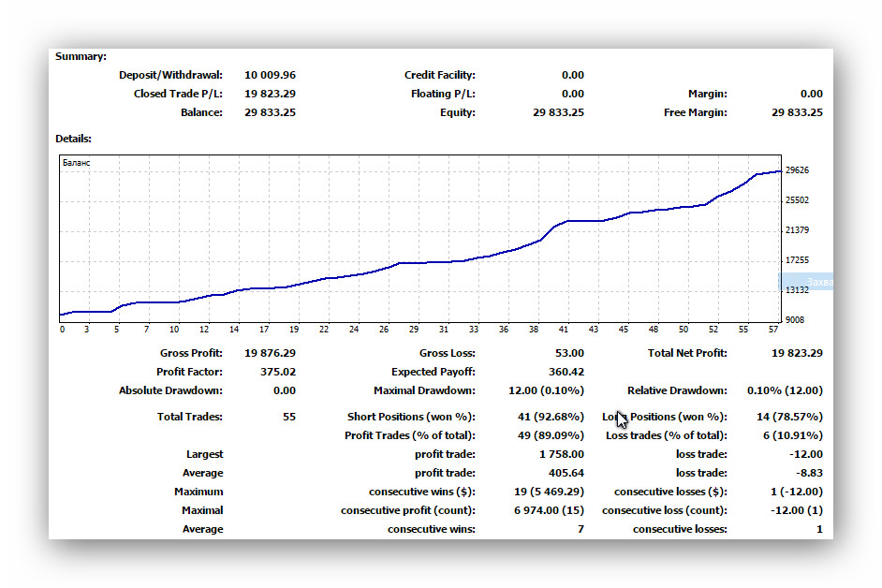The height and width of the screenshot is (588, 882).
Task: Click the Maximal Drawdown value
Action: pos(546,390)
